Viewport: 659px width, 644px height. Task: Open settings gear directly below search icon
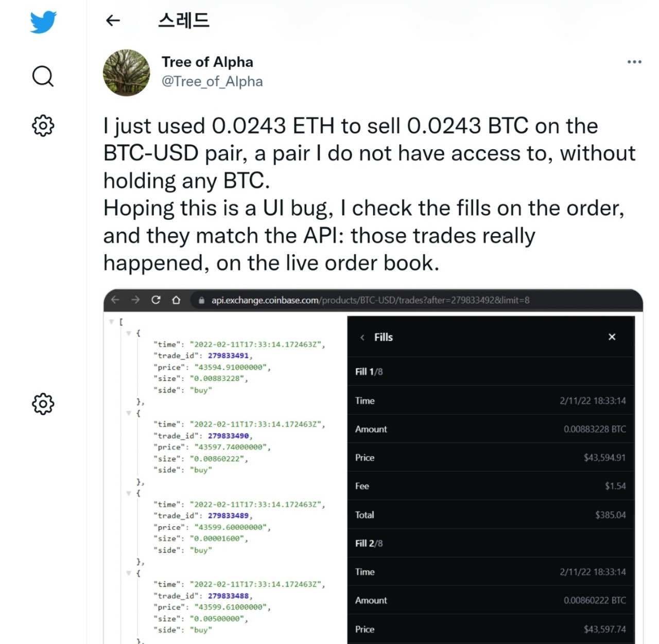43,125
